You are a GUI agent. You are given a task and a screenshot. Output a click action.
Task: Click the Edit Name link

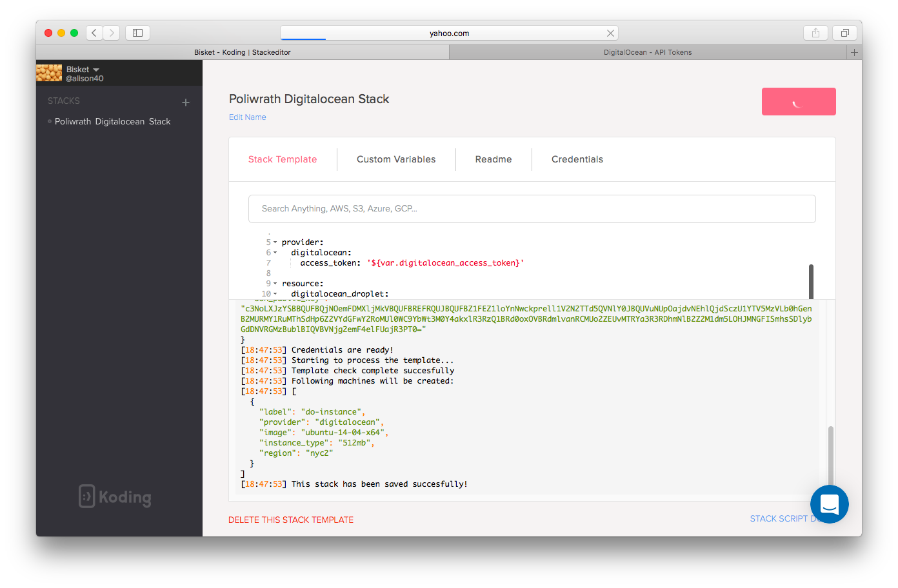tap(248, 117)
